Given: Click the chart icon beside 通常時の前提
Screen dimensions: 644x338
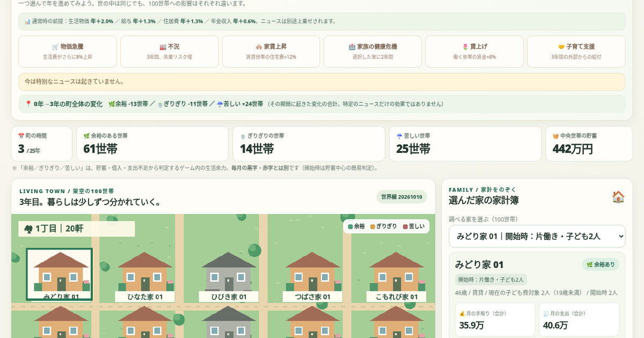Looking at the screenshot, I should 27,21.
